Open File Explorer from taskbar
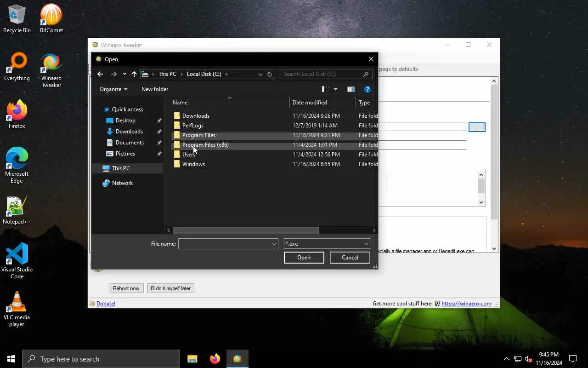The image size is (588, 368). [x=192, y=359]
